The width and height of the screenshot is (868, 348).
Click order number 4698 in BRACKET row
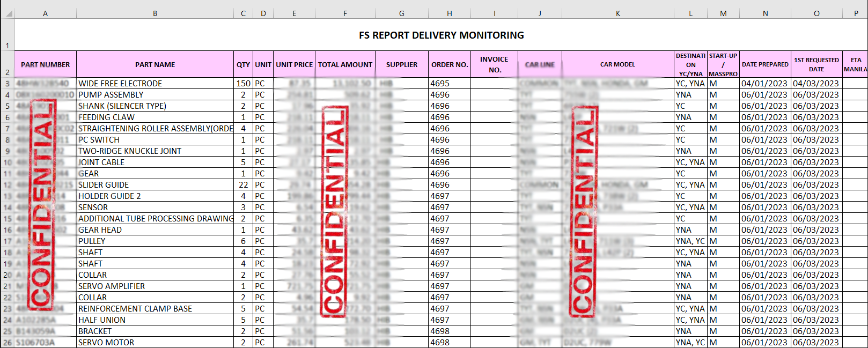point(450,331)
